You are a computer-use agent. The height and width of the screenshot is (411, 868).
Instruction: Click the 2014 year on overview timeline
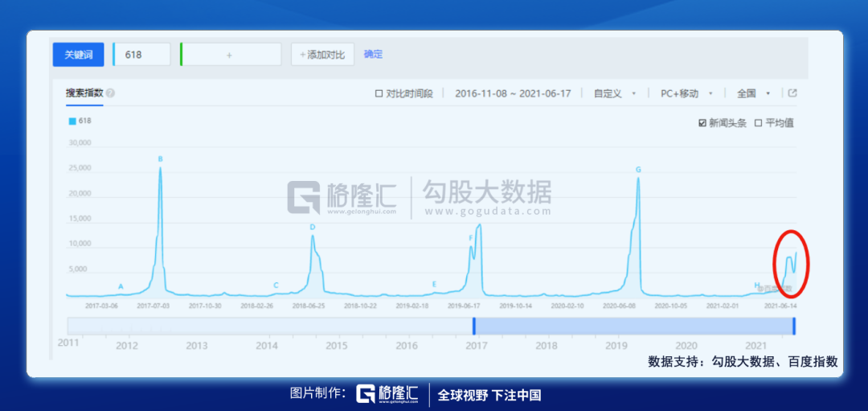268,346
